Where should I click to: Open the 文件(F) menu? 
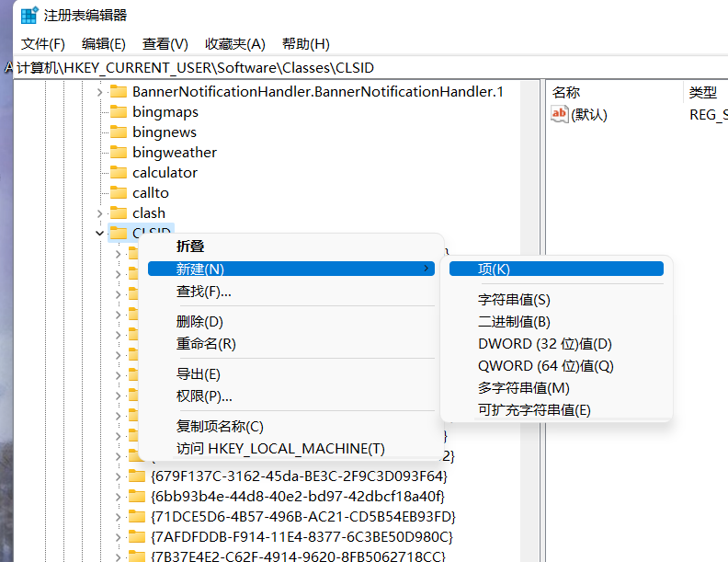point(42,44)
